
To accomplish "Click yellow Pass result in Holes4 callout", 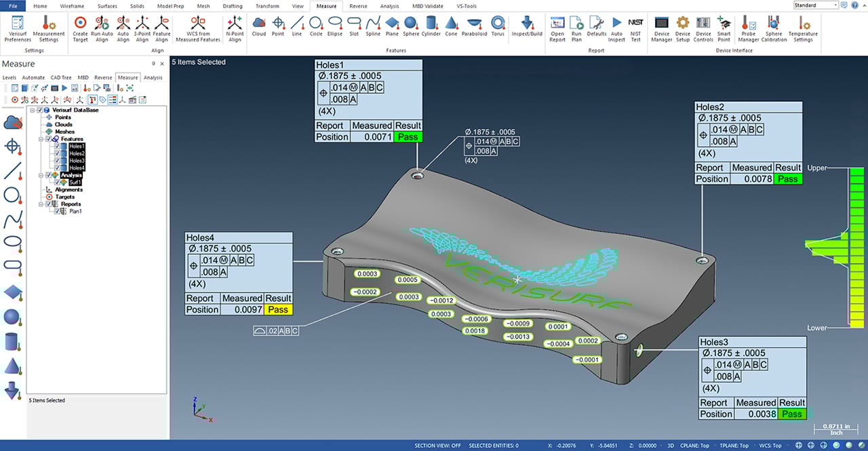I will pos(278,309).
